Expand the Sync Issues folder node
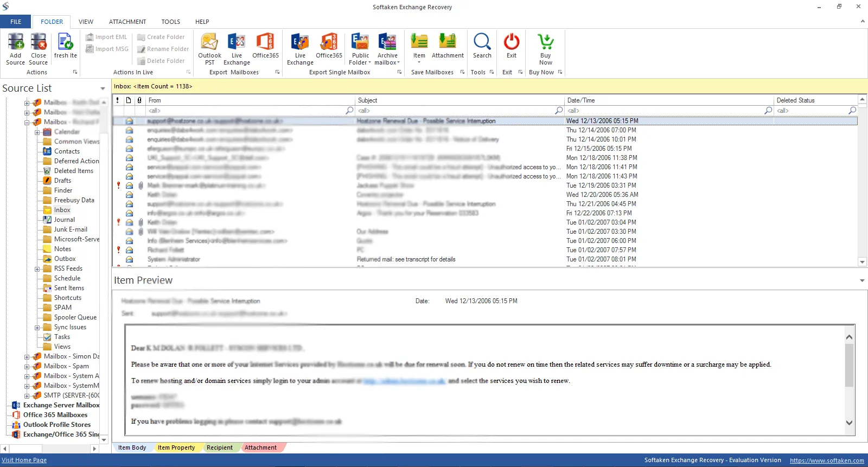Viewport: 868px width, 467px height. click(x=37, y=327)
